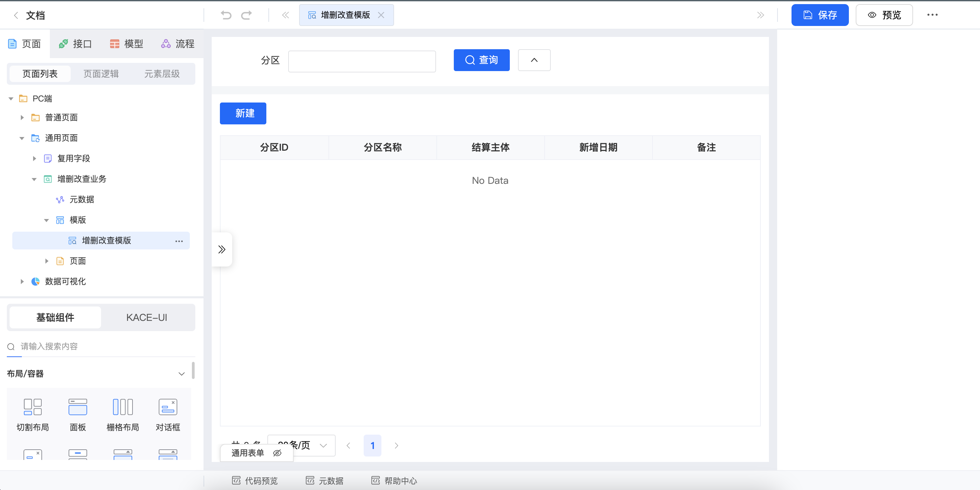Image resolution: width=980 pixels, height=490 pixels.
Task: Toggle 通用表单 visibility eye icon
Action: click(x=277, y=453)
